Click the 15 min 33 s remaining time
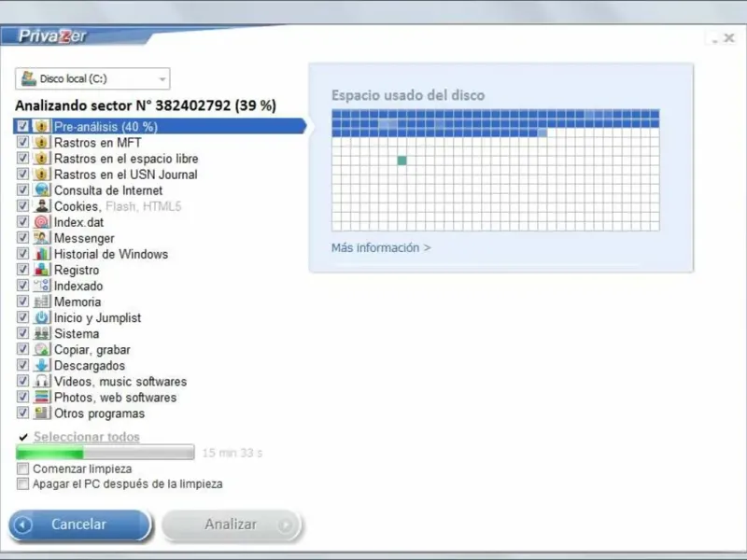This screenshot has width=747, height=560. [x=232, y=453]
